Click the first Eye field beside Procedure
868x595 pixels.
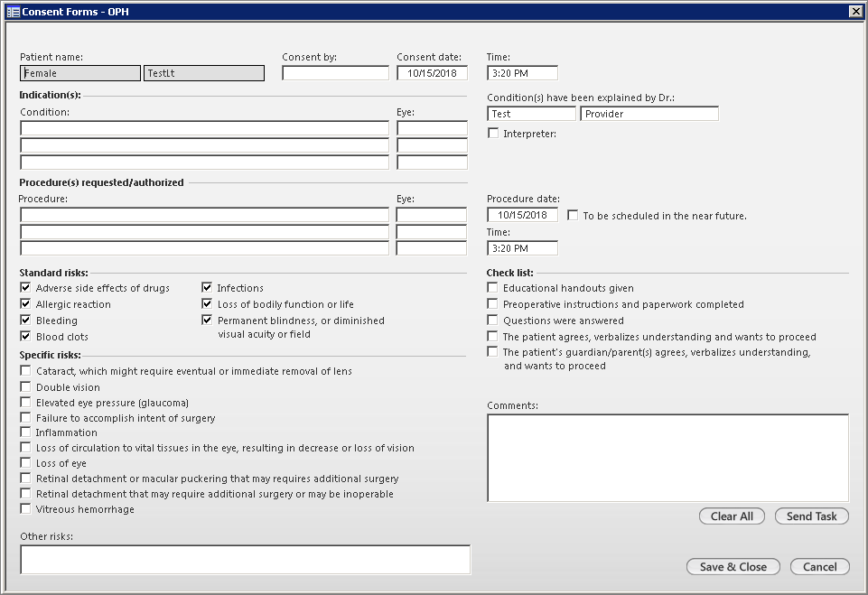tap(432, 215)
